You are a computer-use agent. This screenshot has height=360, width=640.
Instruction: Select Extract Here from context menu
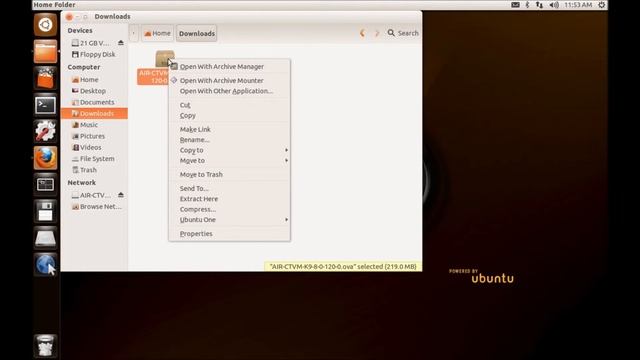(x=229, y=199)
